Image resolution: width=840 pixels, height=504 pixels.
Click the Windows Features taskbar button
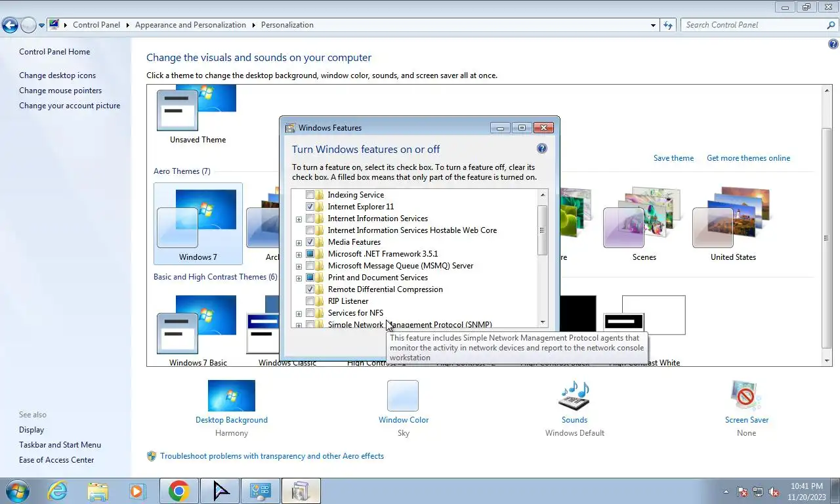click(x=301, y=491)
